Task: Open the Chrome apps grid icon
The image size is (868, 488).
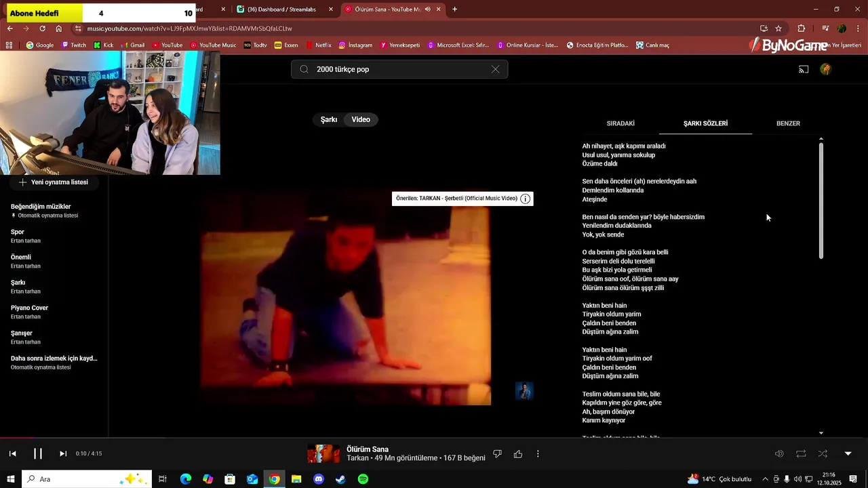Action: pos(9,45)
